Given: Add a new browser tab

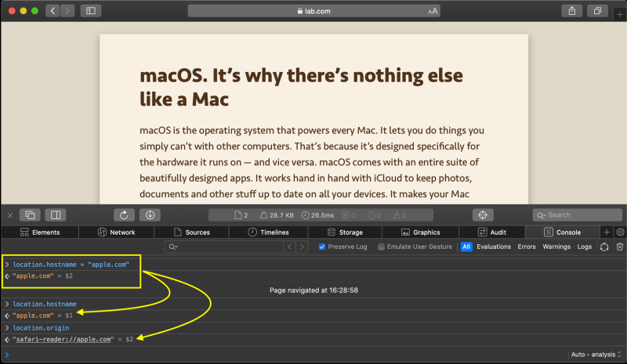Looking at the screenshot, I should point(619,15).
